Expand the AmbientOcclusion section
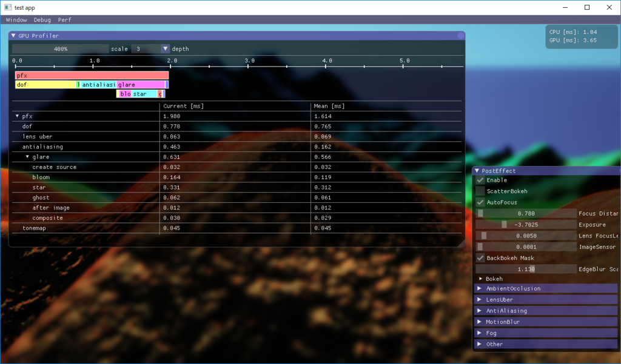 546,288
